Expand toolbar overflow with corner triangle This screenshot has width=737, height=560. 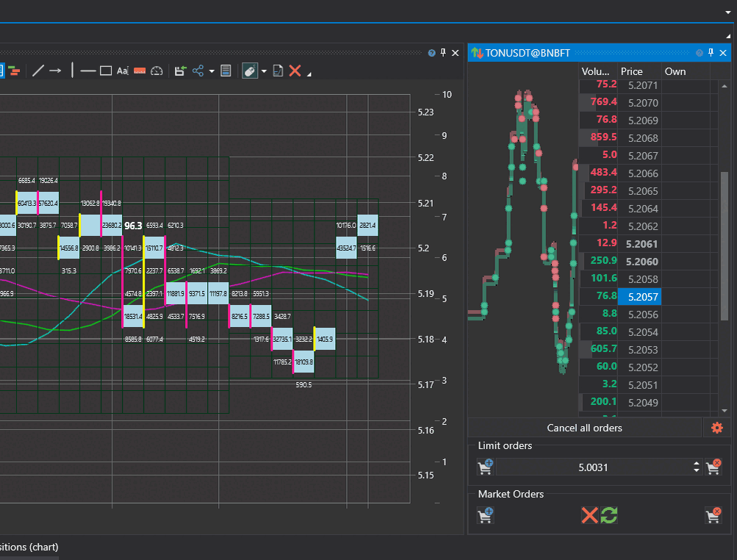pyautogui.click(x=308, y=73)
